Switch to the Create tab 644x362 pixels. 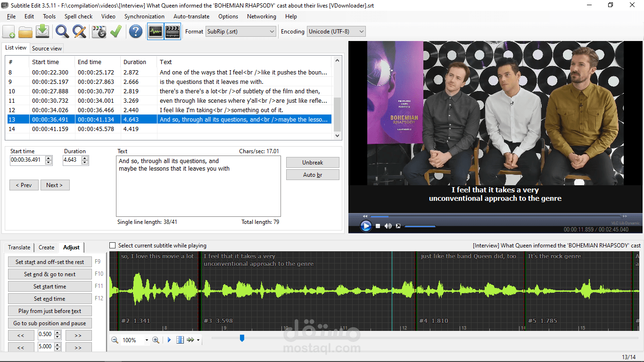(46, 247)
